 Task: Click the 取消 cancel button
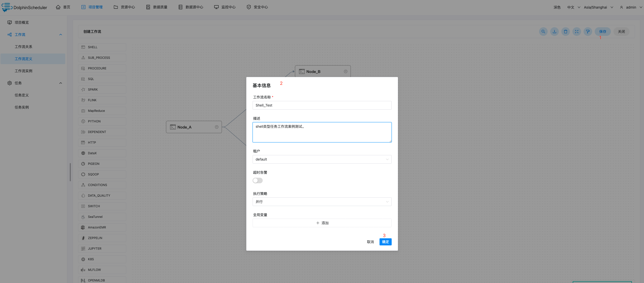[370, 242]
